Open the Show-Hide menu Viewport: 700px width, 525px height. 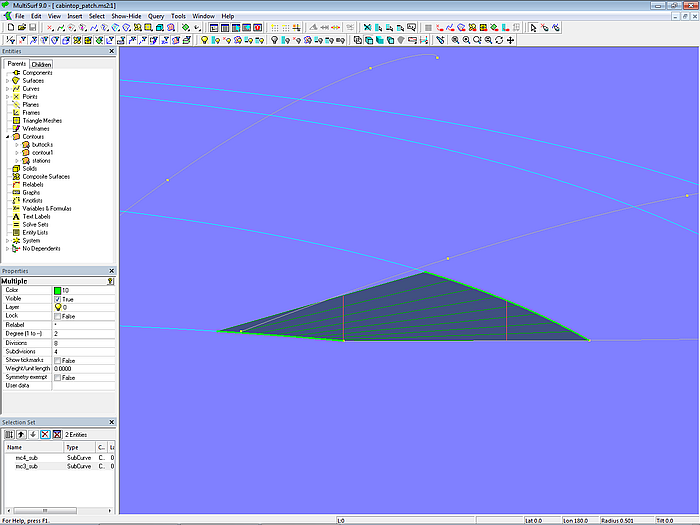click(x=126, y=17)
